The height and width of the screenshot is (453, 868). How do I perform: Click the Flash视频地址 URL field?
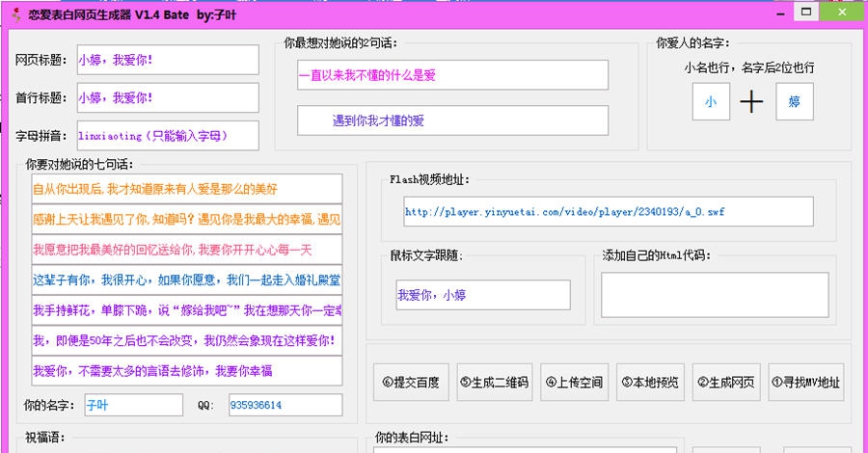click(x=609, y=211)
